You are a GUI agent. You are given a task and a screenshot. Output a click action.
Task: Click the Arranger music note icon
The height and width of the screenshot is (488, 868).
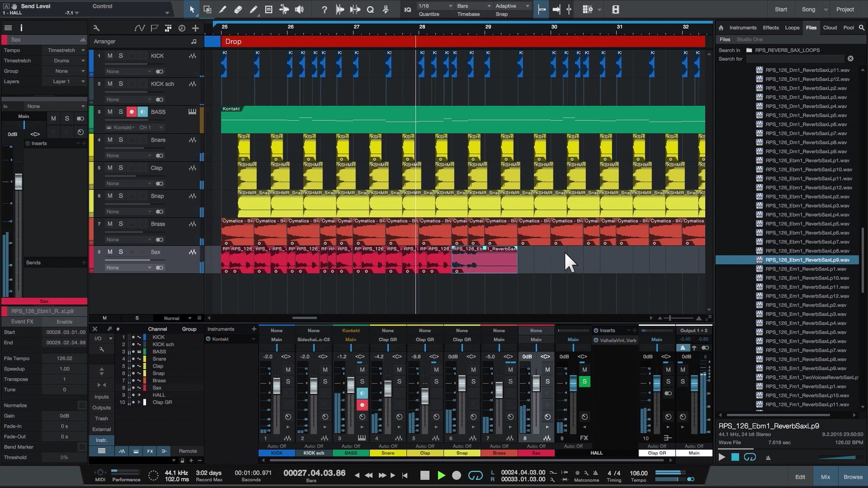[x=194, y=41]
